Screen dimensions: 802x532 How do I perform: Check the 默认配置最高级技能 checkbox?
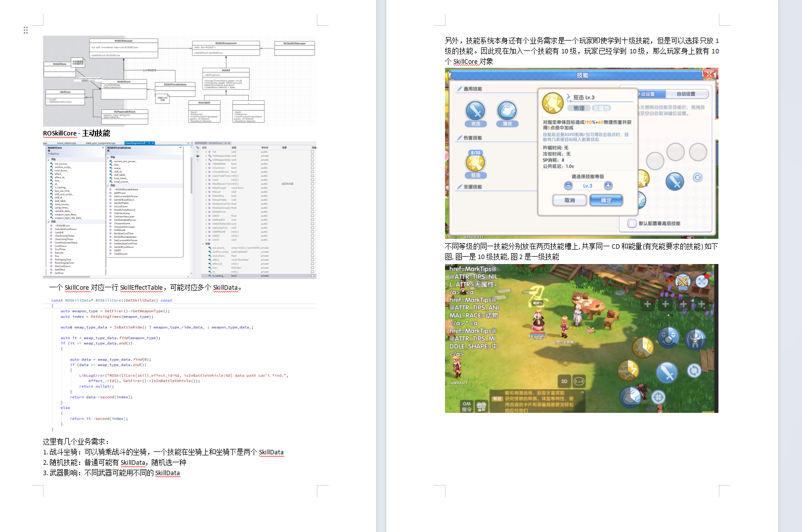click(632, 223)
